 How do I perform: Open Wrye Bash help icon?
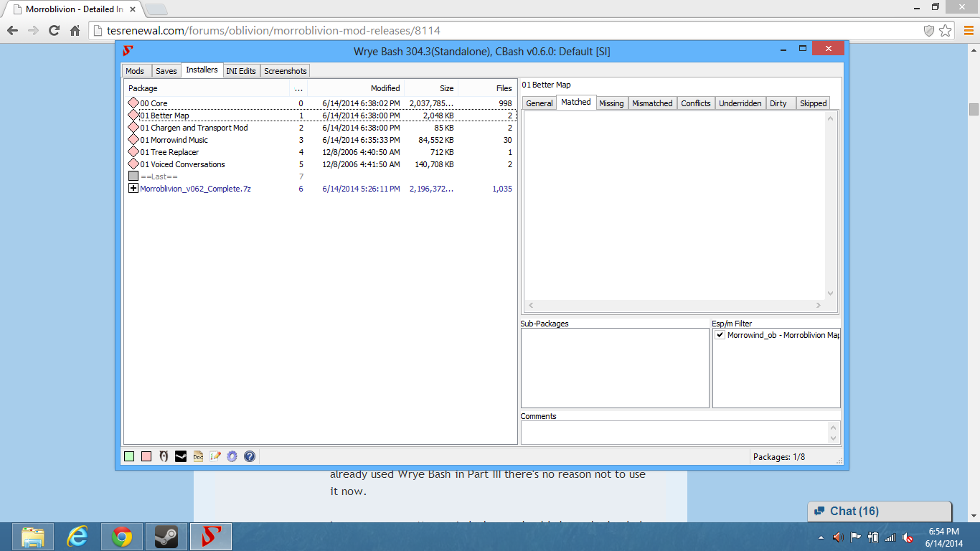[x=250, y=456]
